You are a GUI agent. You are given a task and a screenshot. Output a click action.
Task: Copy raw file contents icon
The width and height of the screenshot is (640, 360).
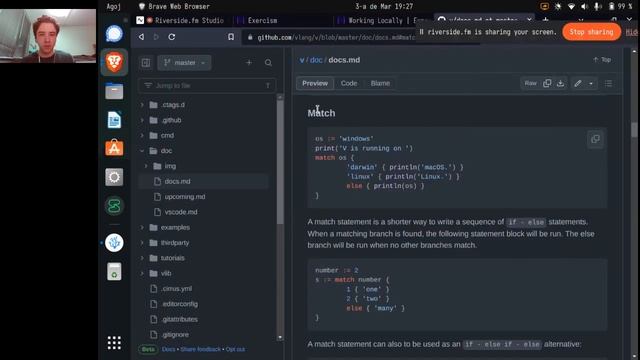click(547, 83)
